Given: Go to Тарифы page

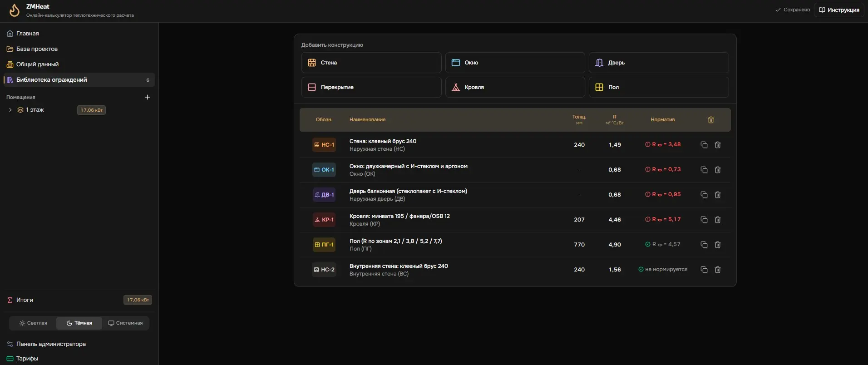Looking at the screenshot, I should [x=79, y=359].
